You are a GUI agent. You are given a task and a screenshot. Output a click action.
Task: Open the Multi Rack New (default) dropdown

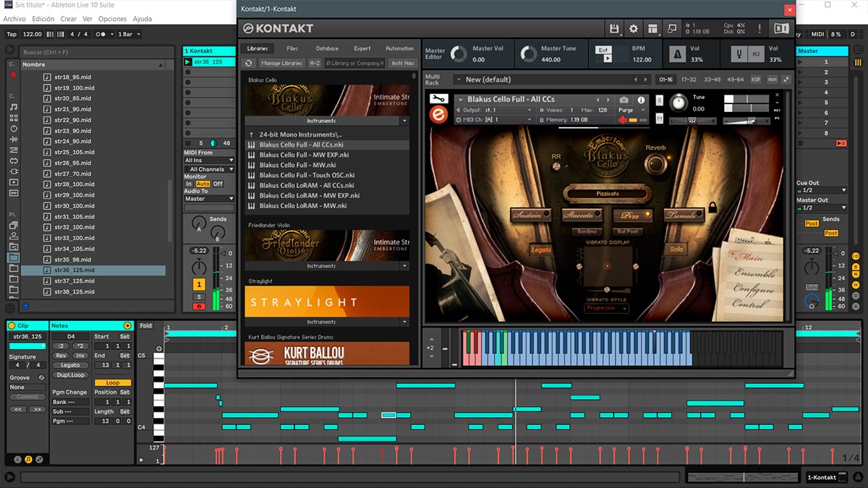552,80
